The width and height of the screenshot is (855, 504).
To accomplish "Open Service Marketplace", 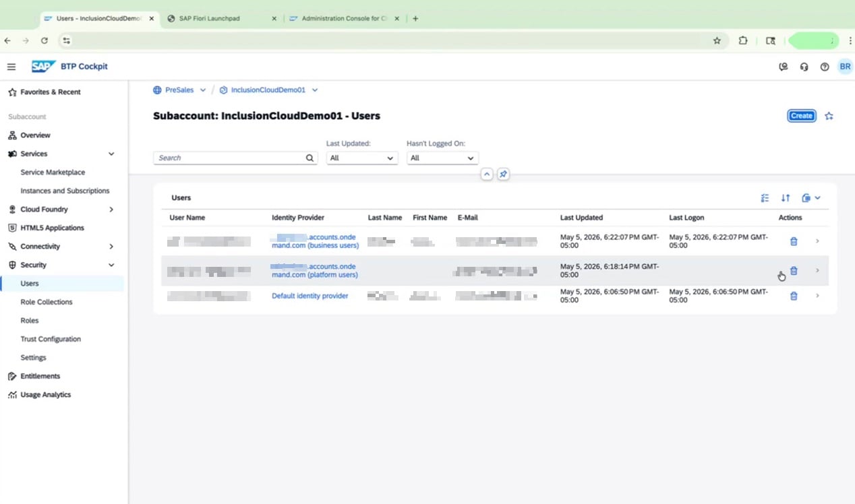I will [x=53, y=172].
